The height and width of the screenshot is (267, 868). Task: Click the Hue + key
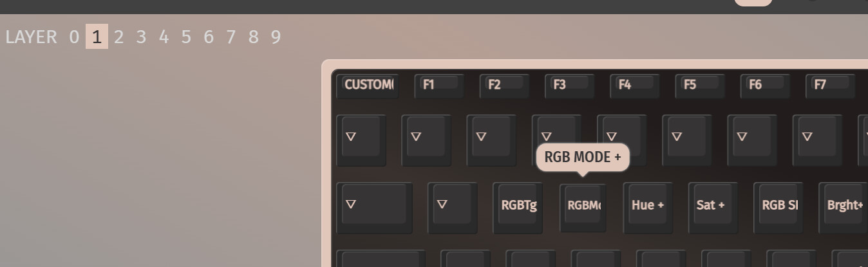click(x=648, y=207)
